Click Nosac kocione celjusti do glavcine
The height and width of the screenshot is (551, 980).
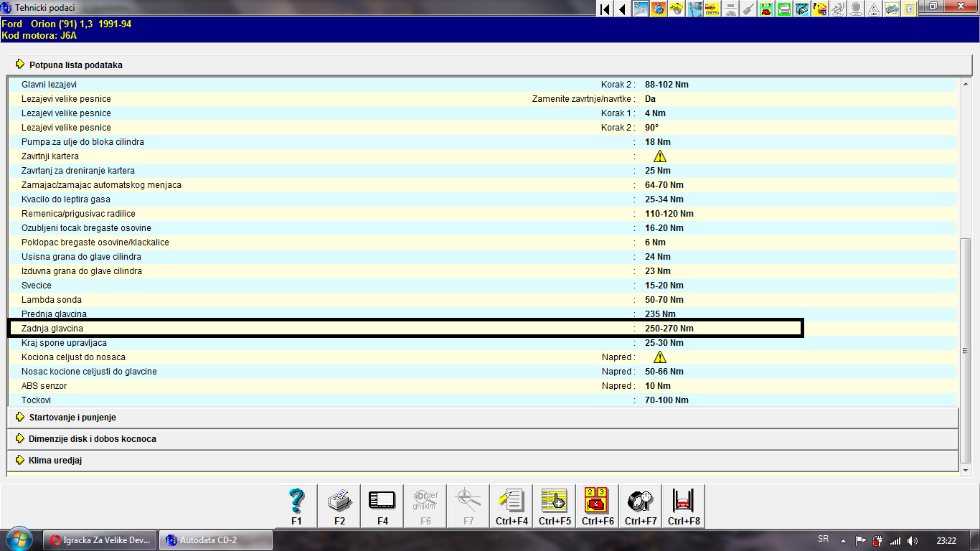89,371
